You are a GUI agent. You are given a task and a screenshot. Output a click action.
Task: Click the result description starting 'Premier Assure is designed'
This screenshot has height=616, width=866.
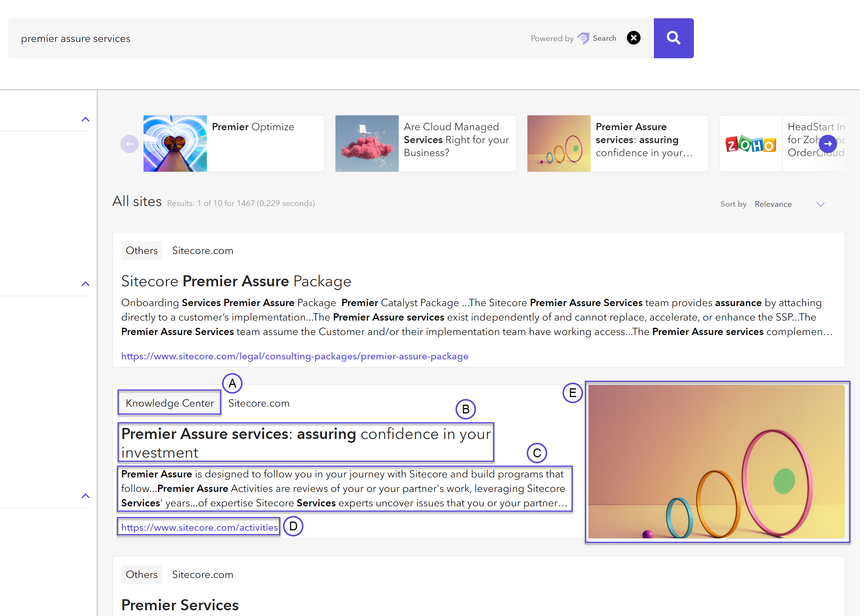point(345,489)
